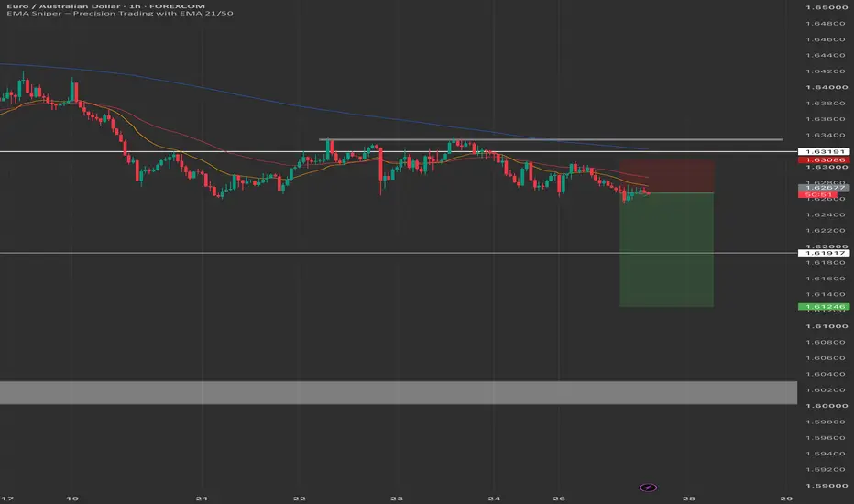Click the red 1.63086 stop price label

(x=825, y=159)
